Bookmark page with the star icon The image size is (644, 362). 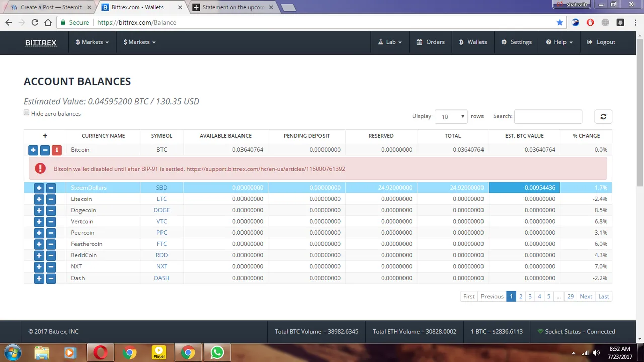[560, 22]
